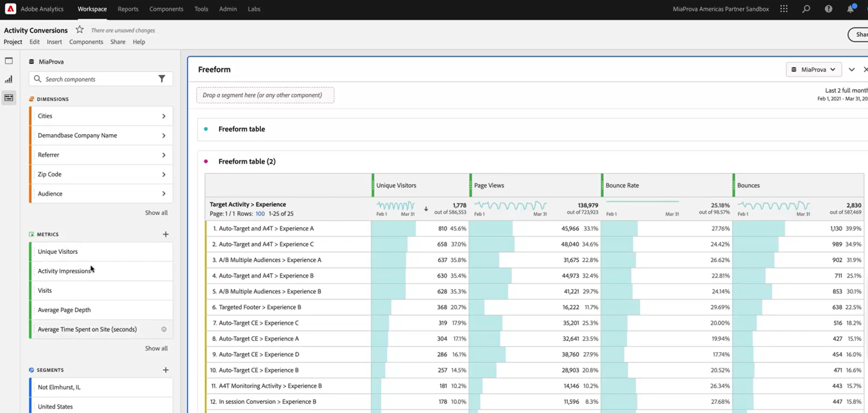The width and height of the screenshot is (868, 413).
Task: Collapse the Freeform panel chevron
Action: point(851,69)
